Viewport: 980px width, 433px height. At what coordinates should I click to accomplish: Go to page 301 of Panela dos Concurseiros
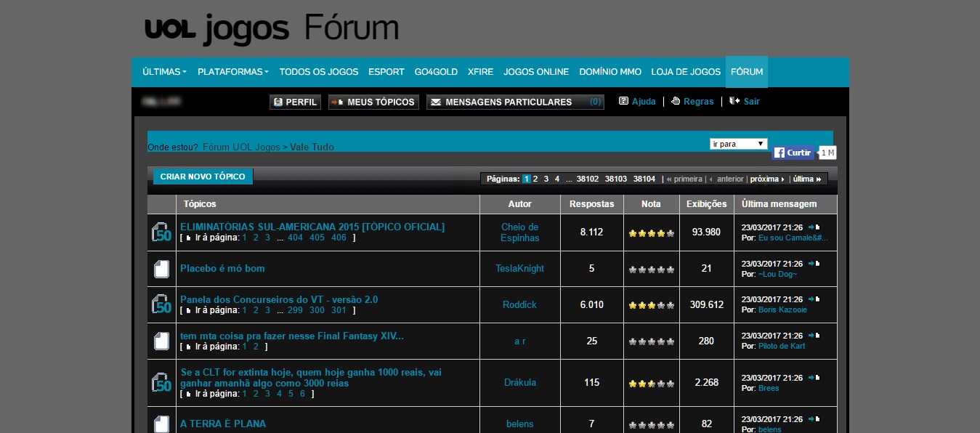click(x=339, y=310)
